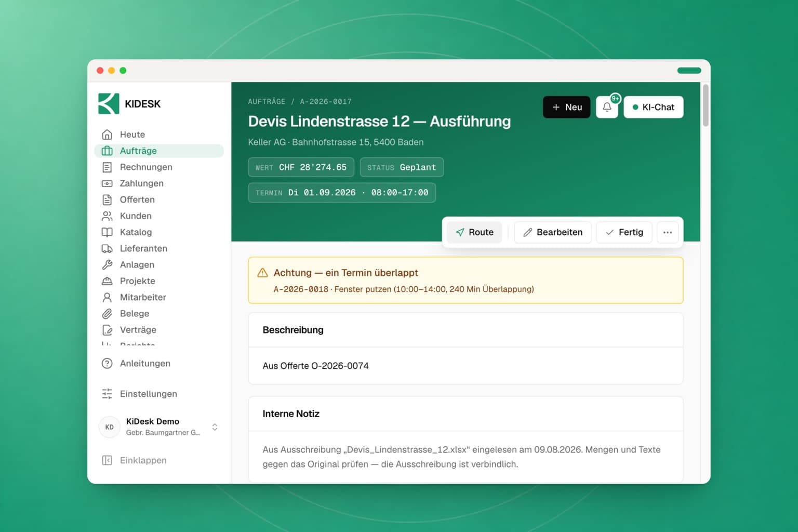Click the Einstellungen sliders icon
This screenshot has height=532, width=798.
[x=107, y=394]
